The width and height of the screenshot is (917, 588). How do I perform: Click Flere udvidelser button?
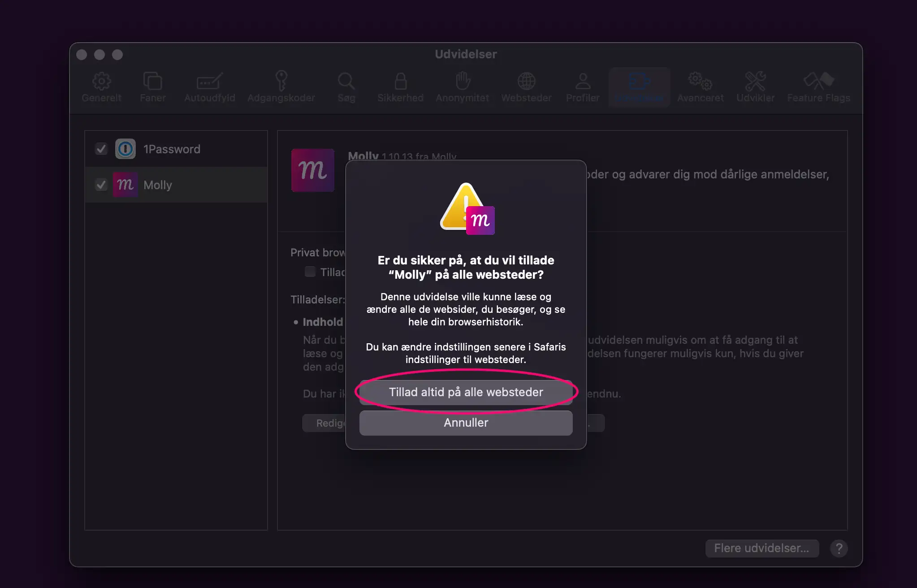(761, 548)
